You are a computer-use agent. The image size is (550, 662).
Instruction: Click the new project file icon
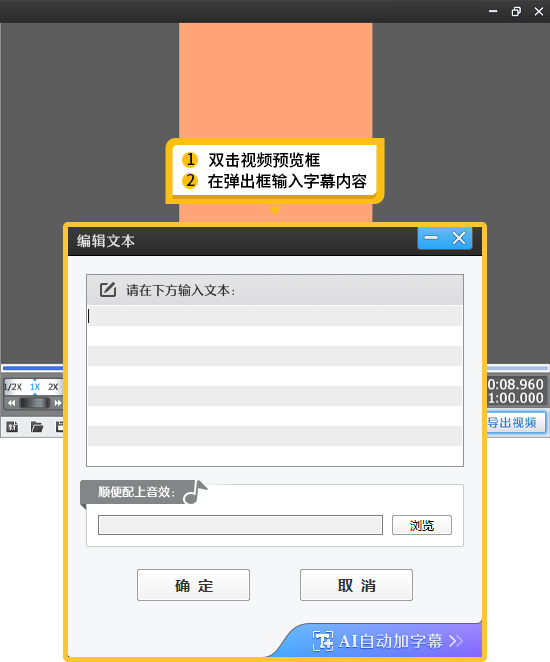12,427
